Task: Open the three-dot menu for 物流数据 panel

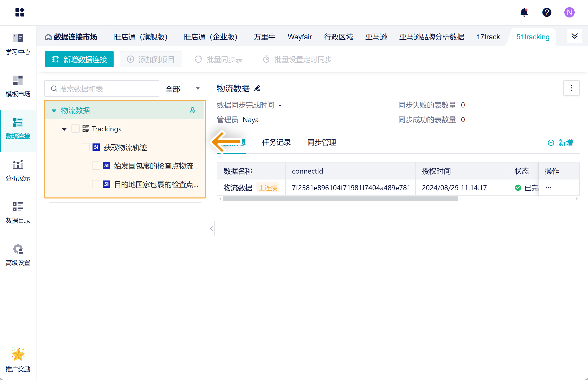Action: [571, 88]
